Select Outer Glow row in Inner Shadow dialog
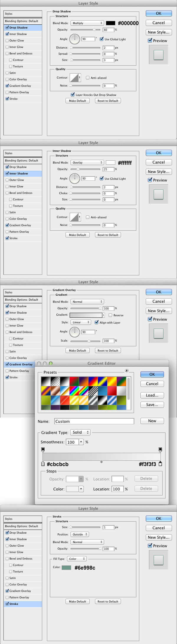The height and width of the screenshot is (644, 177). 23,180
